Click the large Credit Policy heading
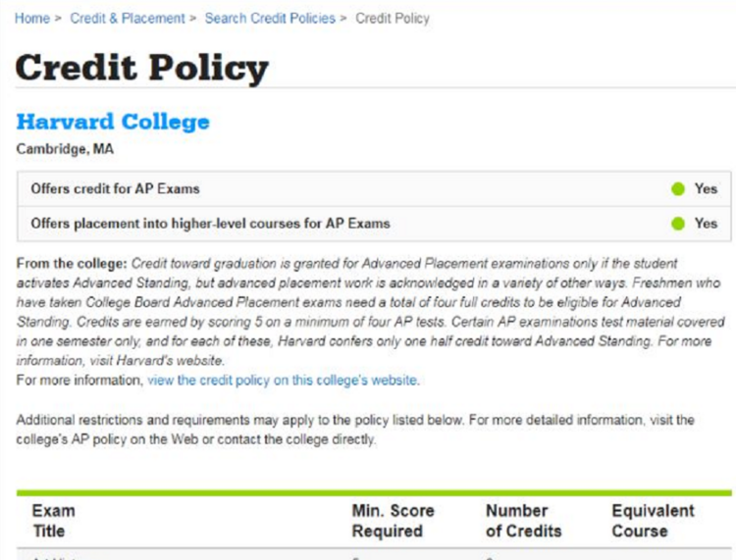This screenshot has height=560, width=736. coord(142,68)
